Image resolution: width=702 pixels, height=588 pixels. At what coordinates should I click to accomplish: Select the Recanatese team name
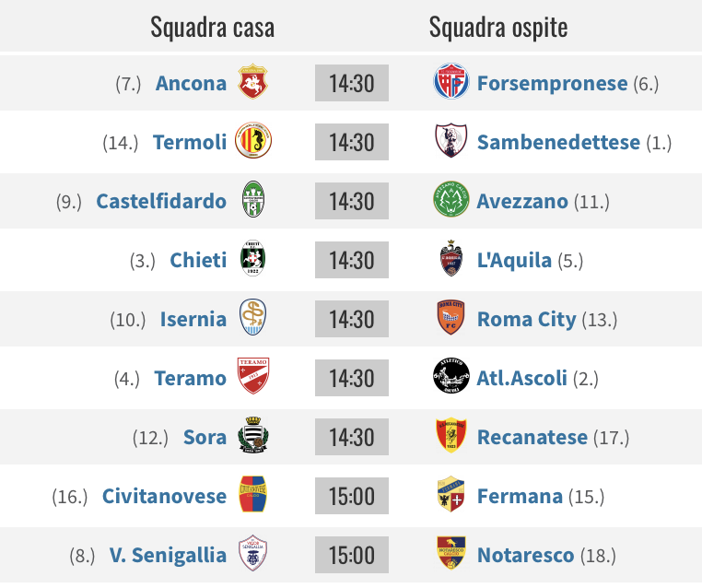pyautogui.click(x=532, y=438)
